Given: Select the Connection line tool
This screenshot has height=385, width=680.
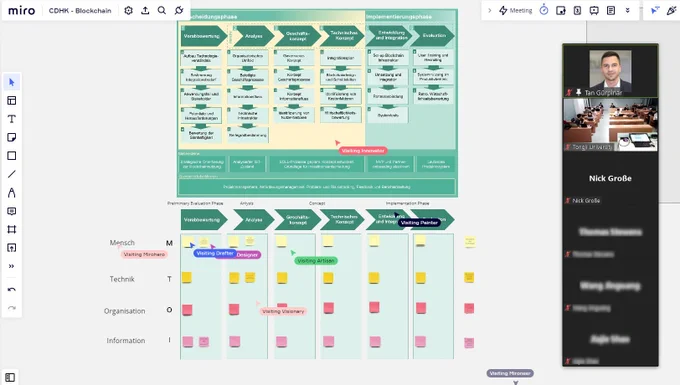Looking at the screenshot, I should click(12, 174).
